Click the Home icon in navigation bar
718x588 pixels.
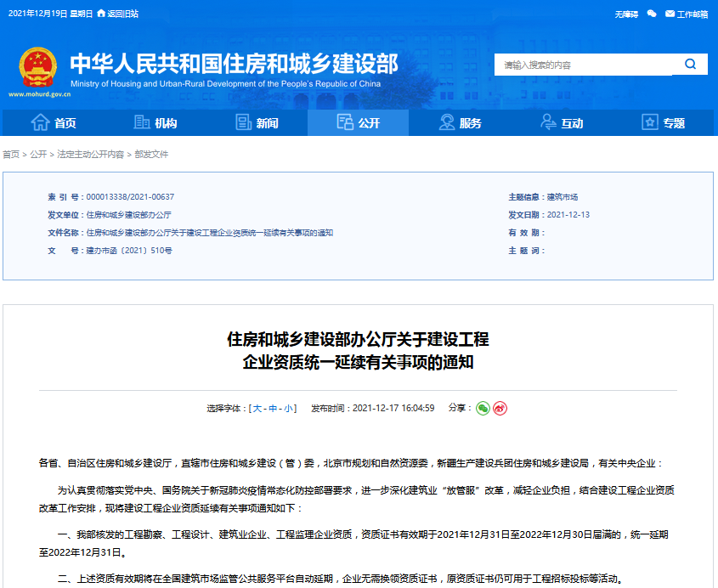click(x=41, y=122)
